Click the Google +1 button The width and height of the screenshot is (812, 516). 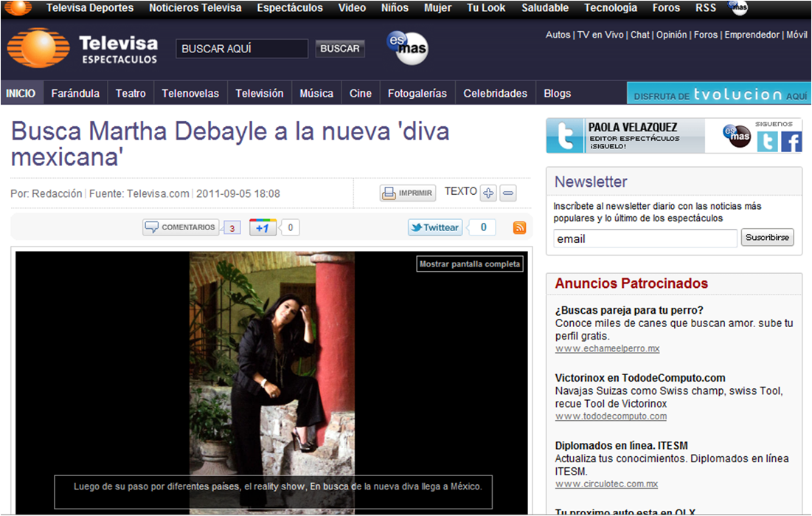pos(263,227)
